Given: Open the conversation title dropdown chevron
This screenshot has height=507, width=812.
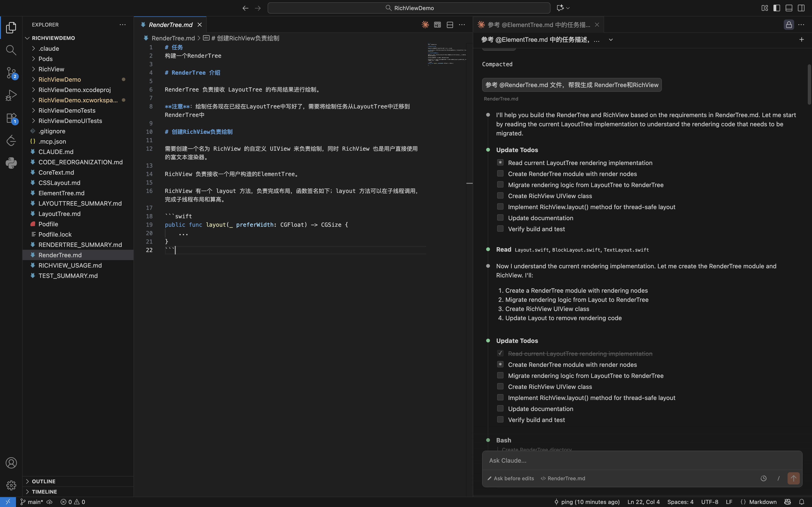Looking at the screenshot, I should point(611,40).
